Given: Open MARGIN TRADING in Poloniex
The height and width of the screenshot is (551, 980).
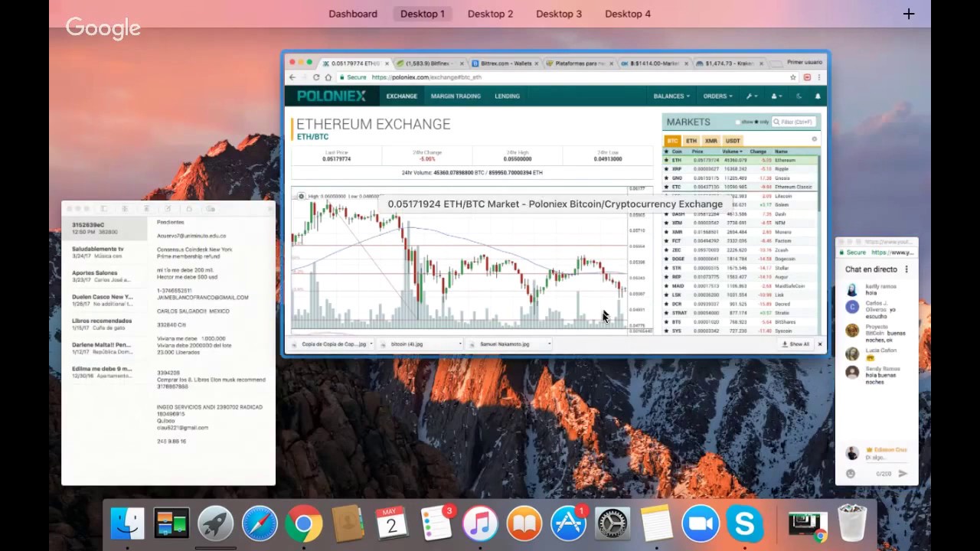Looking at the screenshot, I should click(456, 96).
